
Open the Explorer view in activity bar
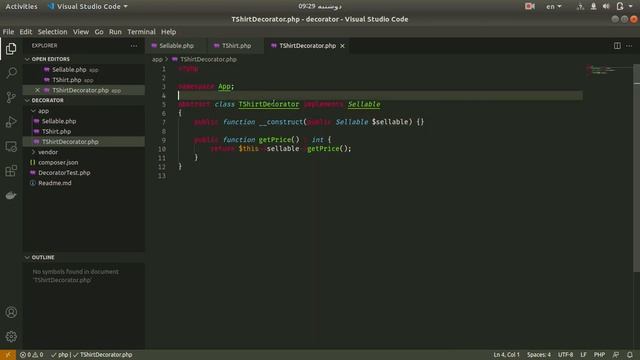coord(11,49)
